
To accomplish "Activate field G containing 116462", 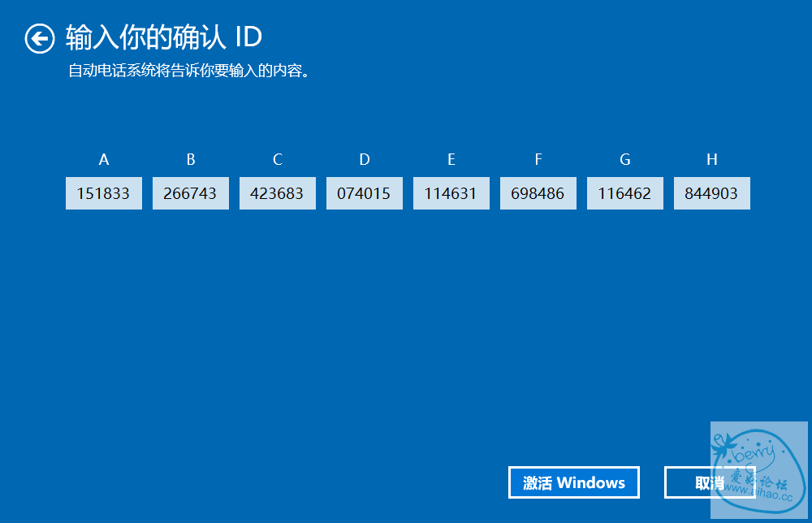I will coord(625,193).
